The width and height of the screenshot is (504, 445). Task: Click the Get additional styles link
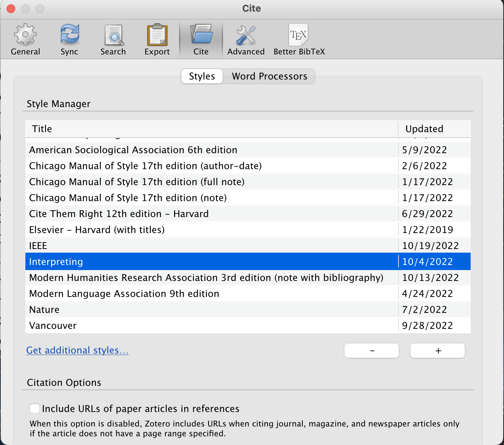click(77, 350)
